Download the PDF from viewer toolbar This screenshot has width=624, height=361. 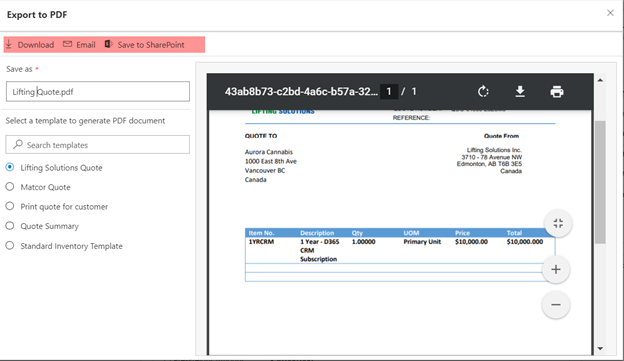pos(520,92)
